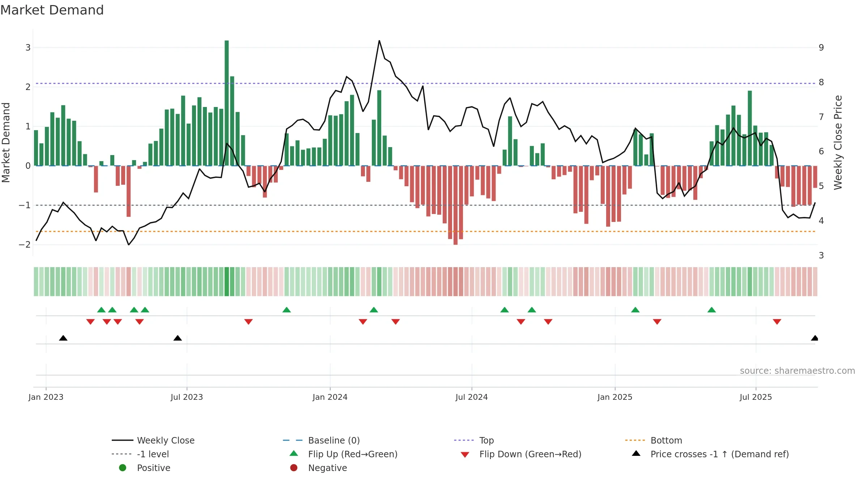The image size is (868, 488).
Task: Click the blue dashed Baseline line sample
Action: point(293,440)
